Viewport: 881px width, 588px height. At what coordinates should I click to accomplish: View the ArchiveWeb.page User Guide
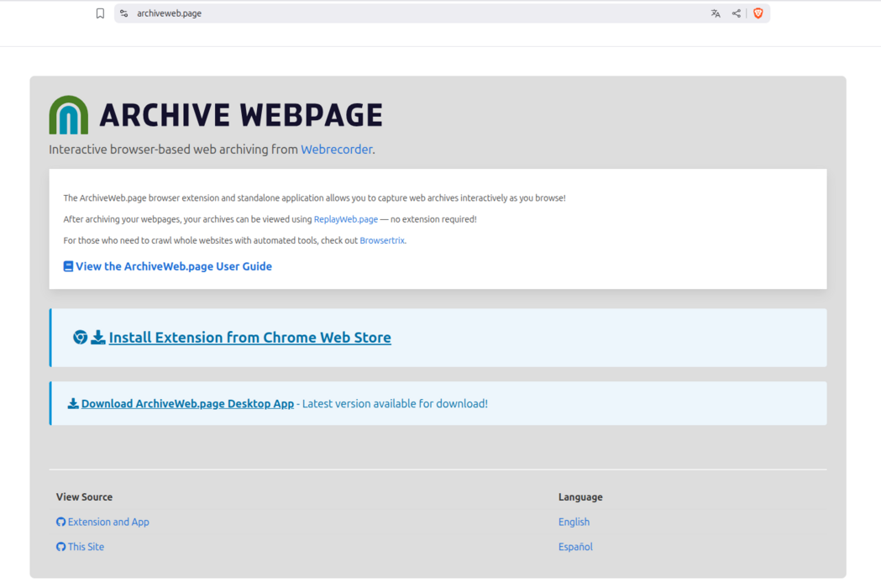tap(174, 266)
